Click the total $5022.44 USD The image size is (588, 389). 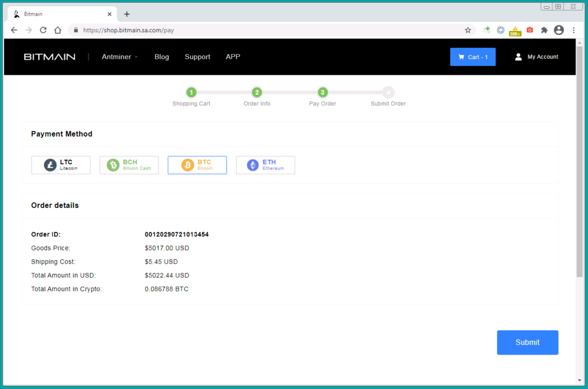pyautogui.click(x=167, y=275)
